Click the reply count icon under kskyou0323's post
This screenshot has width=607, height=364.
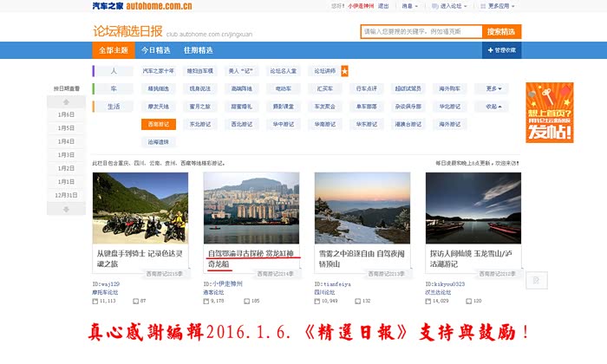[469, 301]
